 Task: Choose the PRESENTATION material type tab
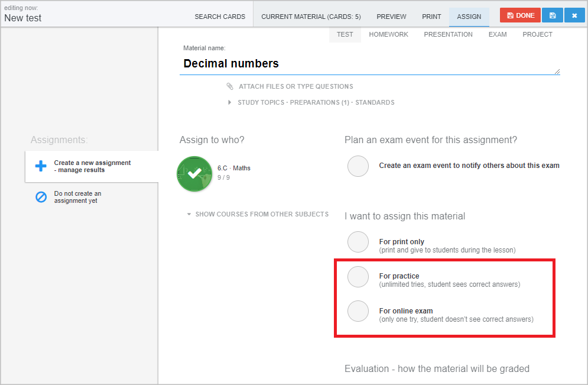pyautogui.click(x=448, y=34)
